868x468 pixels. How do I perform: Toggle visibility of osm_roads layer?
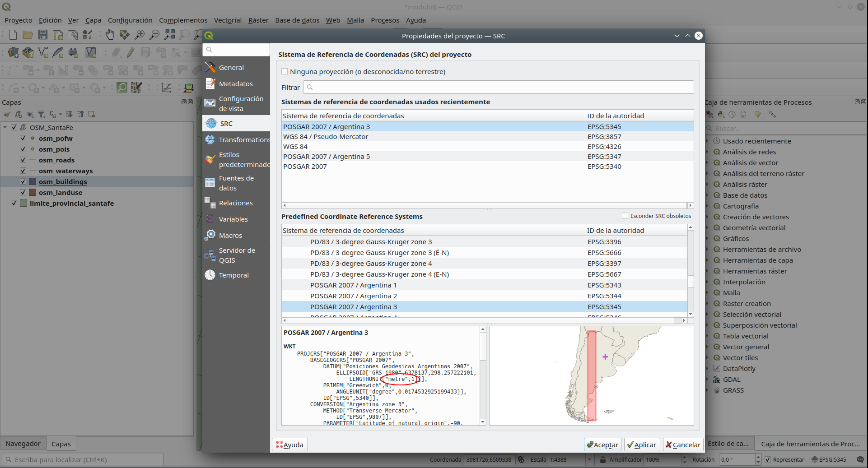pos(23,160)
